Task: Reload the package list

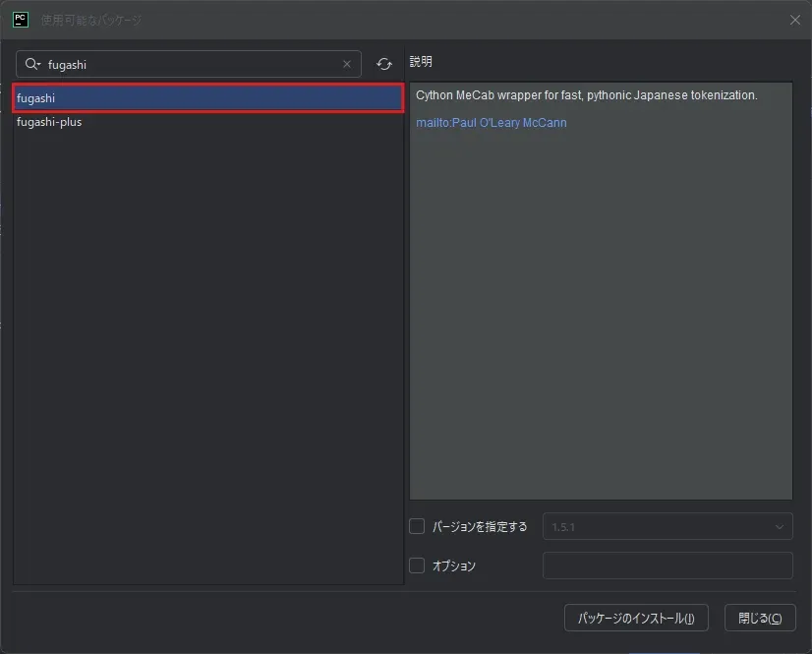Action: [384, 64]
